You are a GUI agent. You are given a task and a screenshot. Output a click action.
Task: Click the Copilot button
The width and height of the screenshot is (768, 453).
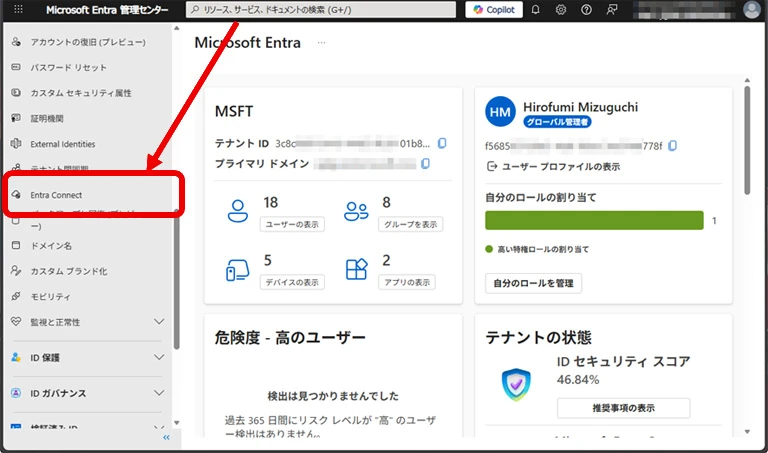click(494, 9)
